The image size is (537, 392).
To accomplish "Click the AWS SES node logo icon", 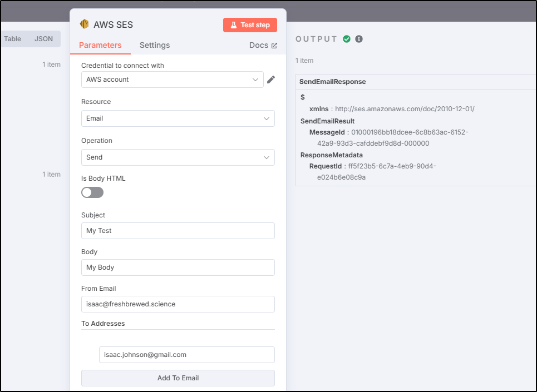I will click(x=84, y=24).
